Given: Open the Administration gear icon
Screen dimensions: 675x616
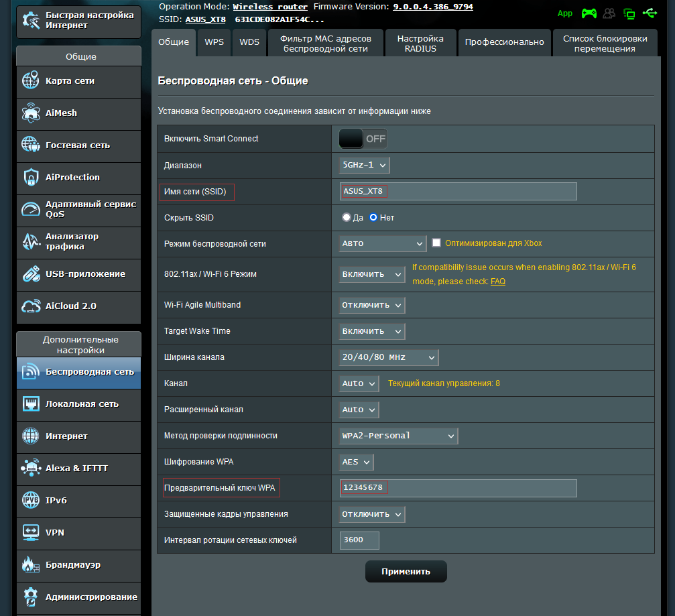Looking at the screenshot, I should 31,597.
